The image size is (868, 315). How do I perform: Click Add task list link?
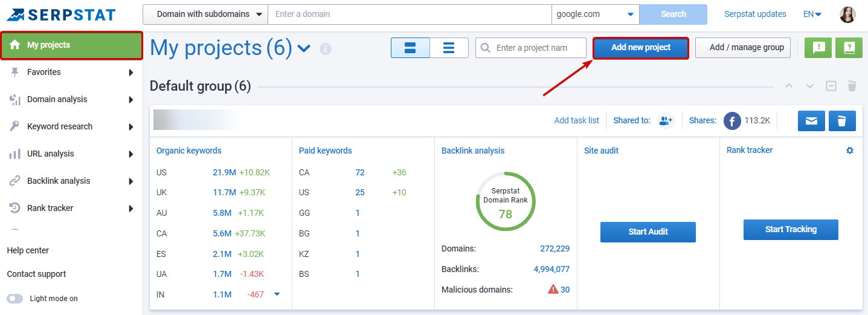click(x=577, y=120)
